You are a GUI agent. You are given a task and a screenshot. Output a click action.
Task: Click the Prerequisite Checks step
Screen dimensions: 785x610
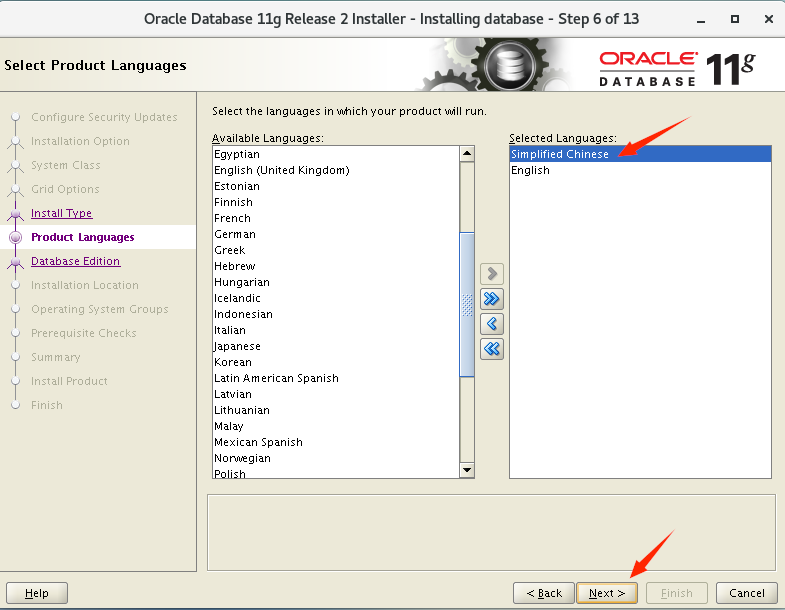point(84,333)
